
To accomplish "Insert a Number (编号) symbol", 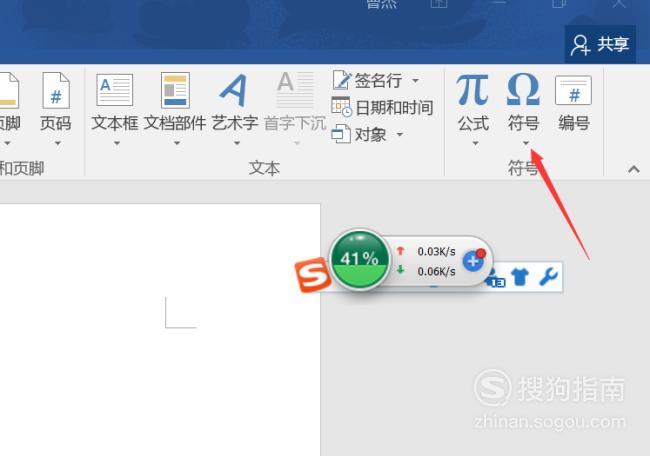I will (x=573, y=103).
